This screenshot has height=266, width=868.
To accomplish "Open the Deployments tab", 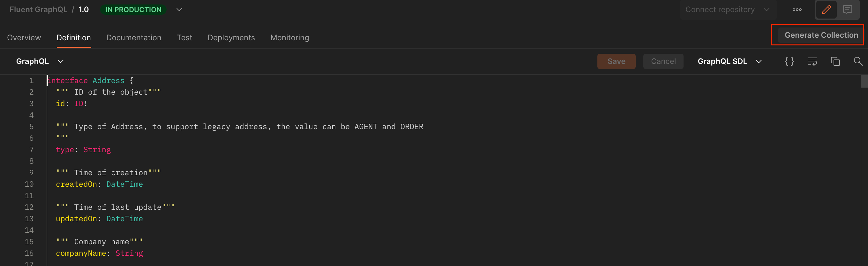I will [x=231, y=37].
